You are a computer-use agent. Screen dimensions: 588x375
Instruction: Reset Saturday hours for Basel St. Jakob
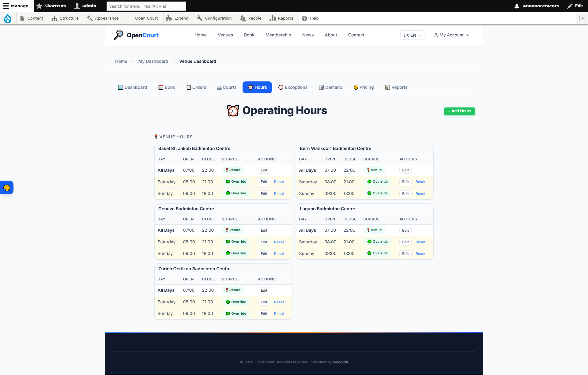(x=279, y=182)
